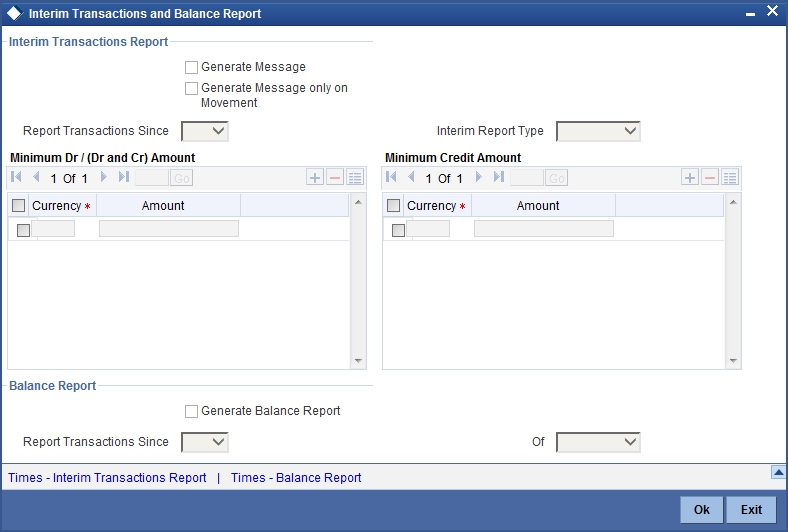Open single view in Minimum Dr amount grid

pos(355,177)
